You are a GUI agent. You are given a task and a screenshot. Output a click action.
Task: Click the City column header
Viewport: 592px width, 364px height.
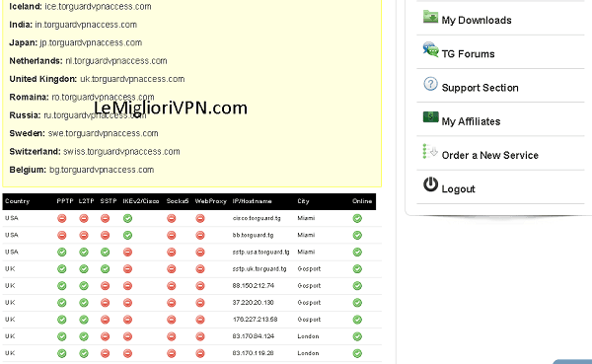303,201
